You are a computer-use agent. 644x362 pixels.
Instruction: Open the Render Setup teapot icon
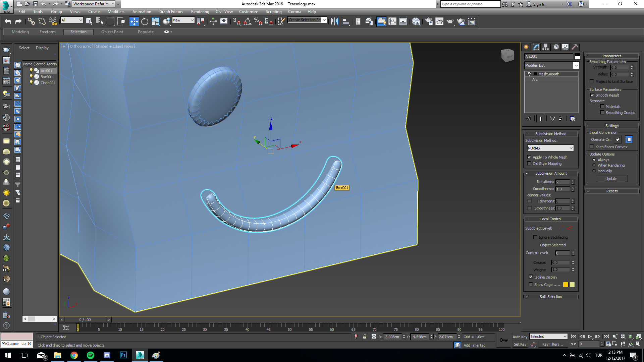(x=428, y=22)
